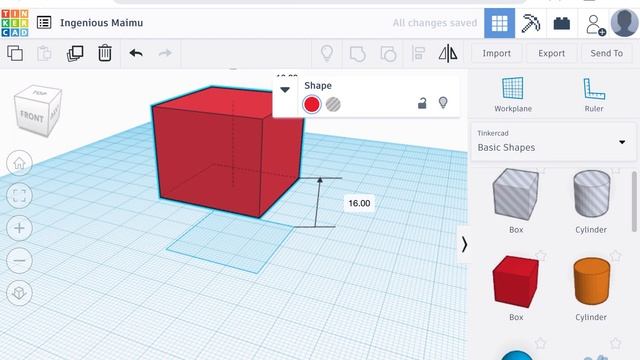Click the Duplicate and repeat icon
This screenshot has width=640, height=360.
pyautogui.click(x=75, y=53)
